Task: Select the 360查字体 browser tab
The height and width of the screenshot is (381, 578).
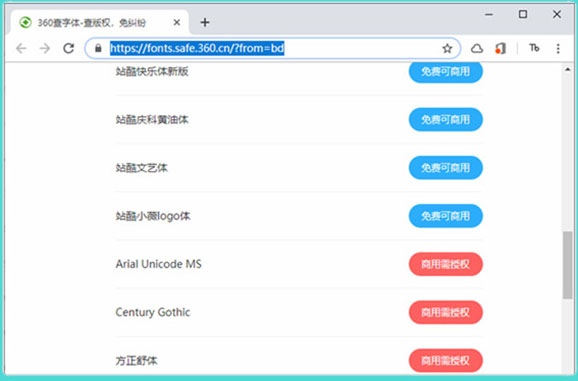Action: pos(100,22)
